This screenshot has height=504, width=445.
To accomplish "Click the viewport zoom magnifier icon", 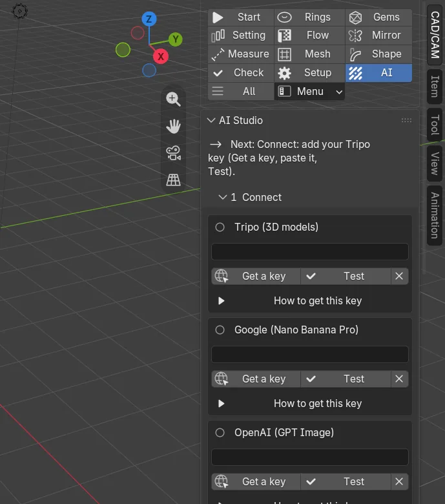I will 173,99.
